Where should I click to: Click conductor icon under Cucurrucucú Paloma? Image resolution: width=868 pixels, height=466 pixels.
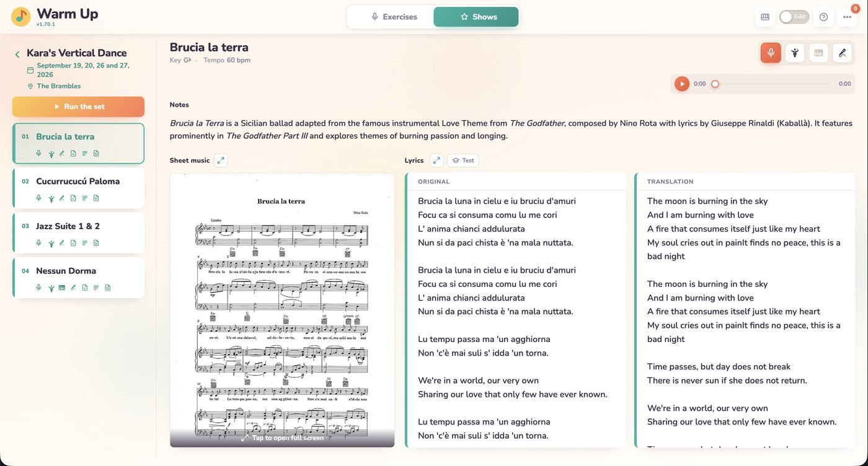tap(50, 198)
